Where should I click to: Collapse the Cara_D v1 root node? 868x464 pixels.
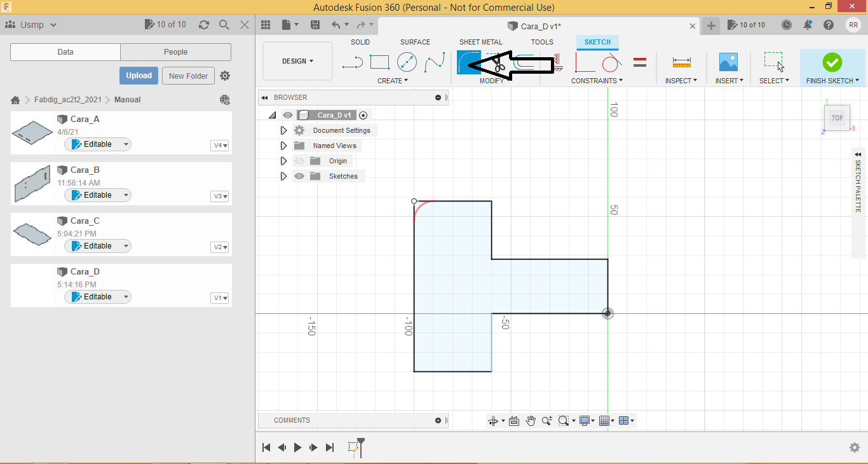pyautogui.click(x=272, y=115)
